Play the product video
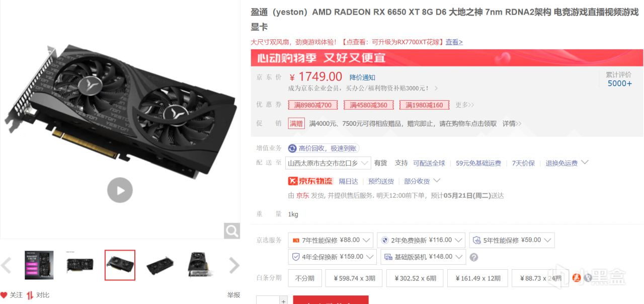Image resolution: width=644 pixels, height=304 pixels. 120,190
